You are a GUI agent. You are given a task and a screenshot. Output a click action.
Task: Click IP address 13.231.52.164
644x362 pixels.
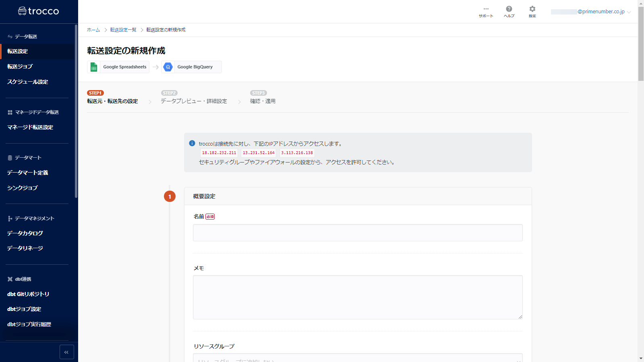(x=259, y=153)
